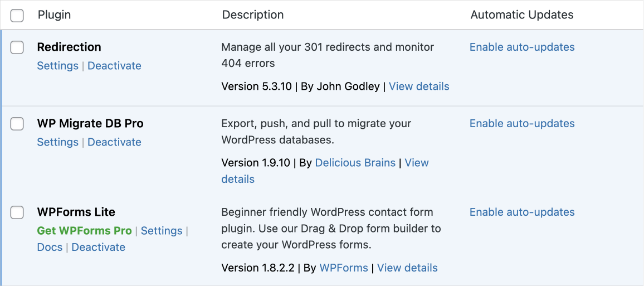Image resolution: width=644 pixels, height=286 pixels.
Task: Tick the select-all checkbox in header
Action: (17, 16)
